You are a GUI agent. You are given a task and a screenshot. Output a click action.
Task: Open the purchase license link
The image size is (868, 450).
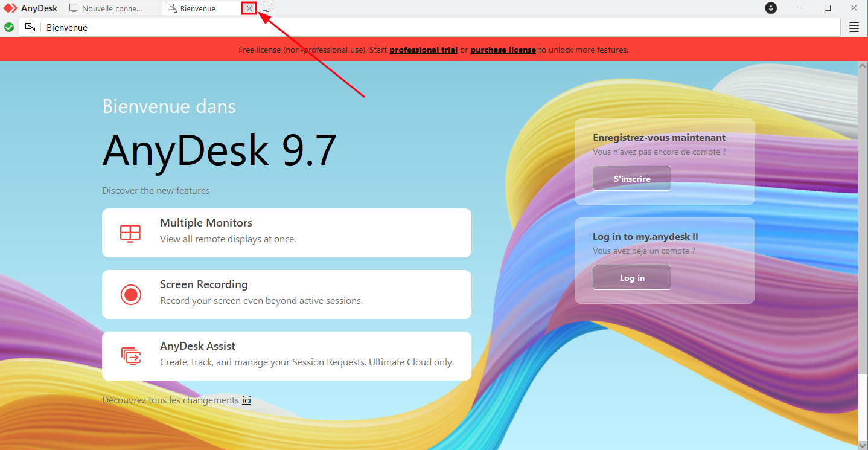tap(503, 50)
